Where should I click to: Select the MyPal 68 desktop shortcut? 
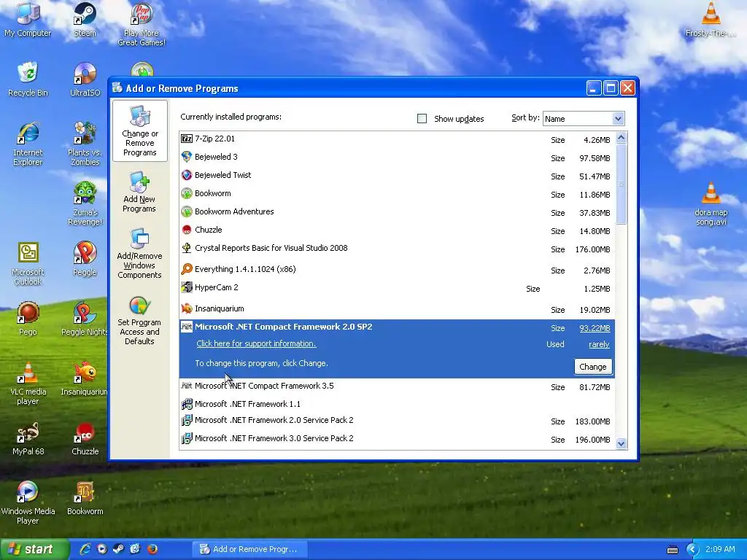pyautogui.click(x=28, y=438)
